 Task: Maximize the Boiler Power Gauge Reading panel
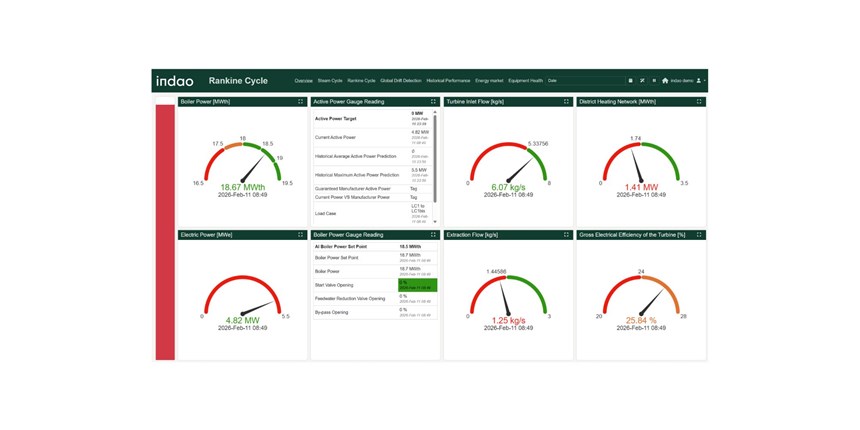click(433, 235)
